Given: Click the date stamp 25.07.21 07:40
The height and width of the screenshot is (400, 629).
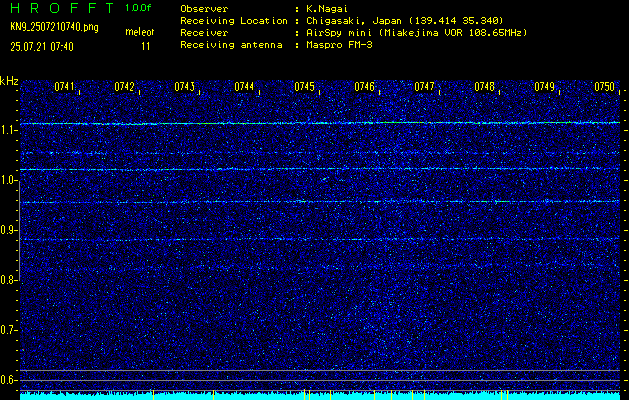Looking at the screenshot, I should (42, 47).
